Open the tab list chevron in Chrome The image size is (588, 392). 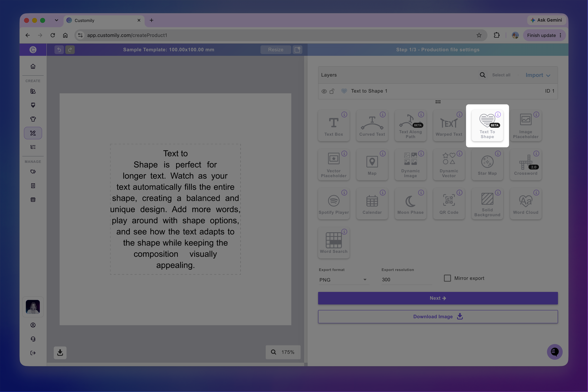click(57, 20)
